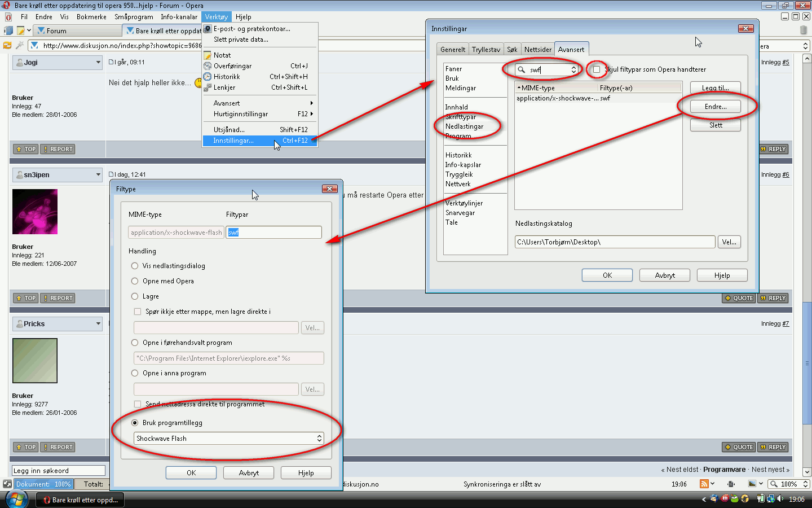Choose Innstillingar... in the Verktøy menu
This screenshot has width=812, height=508.
261,141
